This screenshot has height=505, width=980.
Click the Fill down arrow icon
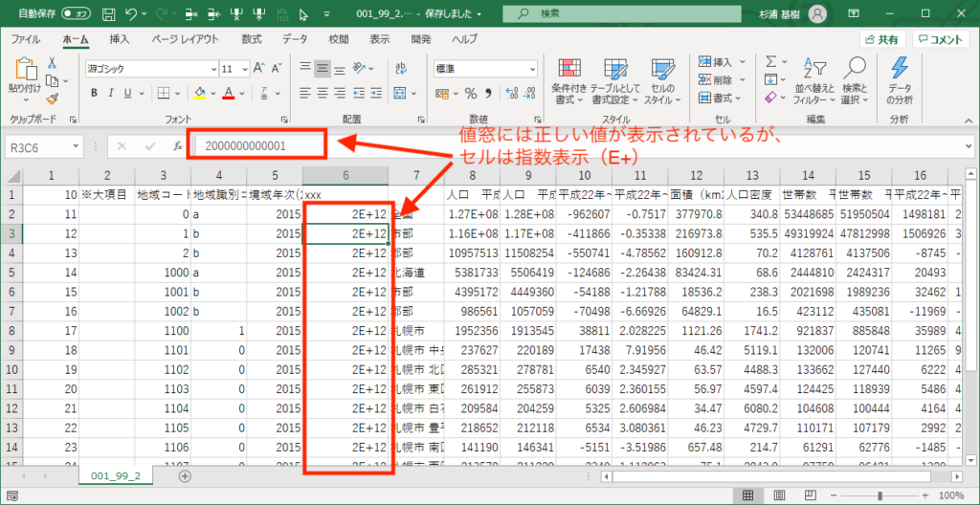click(x=771, y=80)
